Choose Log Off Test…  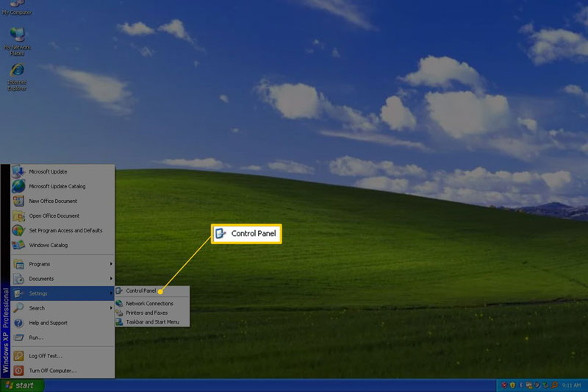click(x=62, y=356)
